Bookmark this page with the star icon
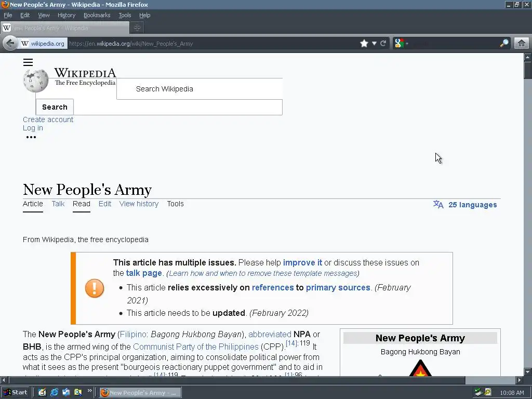The height and width of the screenshot is (399, 532). point(364,44)
